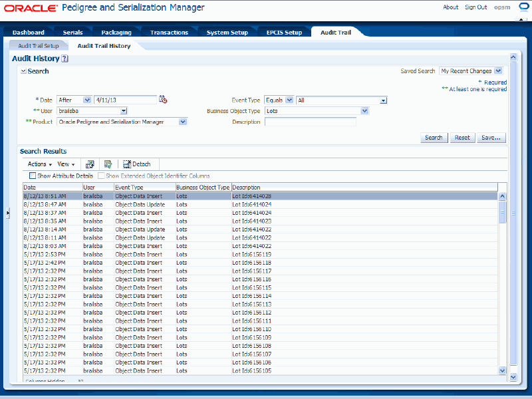Sort by Business Object Type column header

pos(203,188)
